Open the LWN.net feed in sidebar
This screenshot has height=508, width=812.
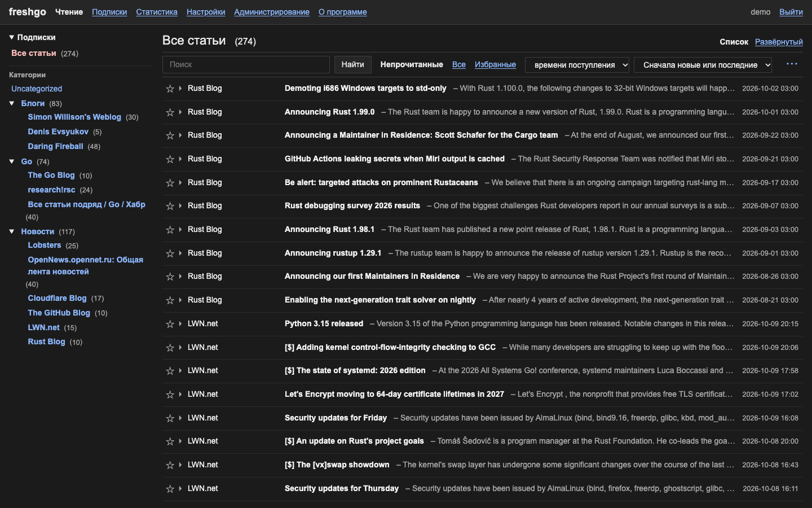(44, 327)
